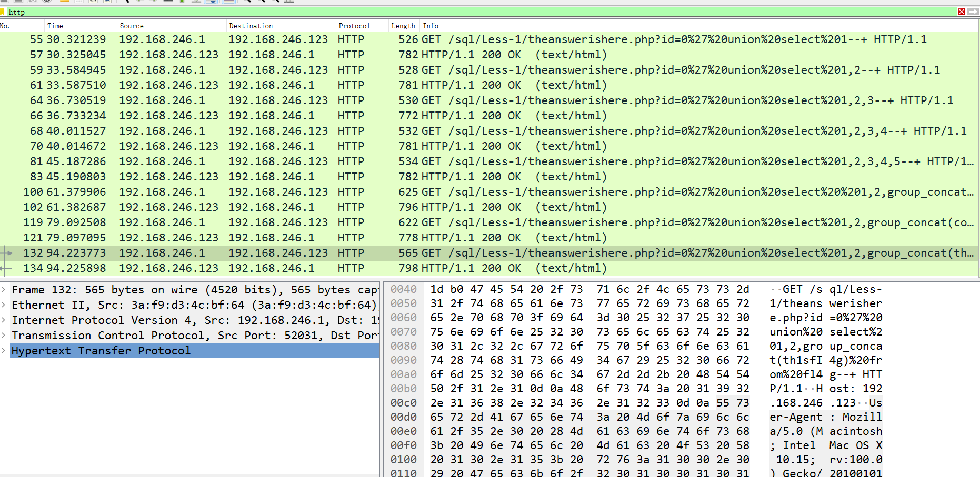Click hex offset 0050 row
The image size is (980, 477).
click(404, 303)
